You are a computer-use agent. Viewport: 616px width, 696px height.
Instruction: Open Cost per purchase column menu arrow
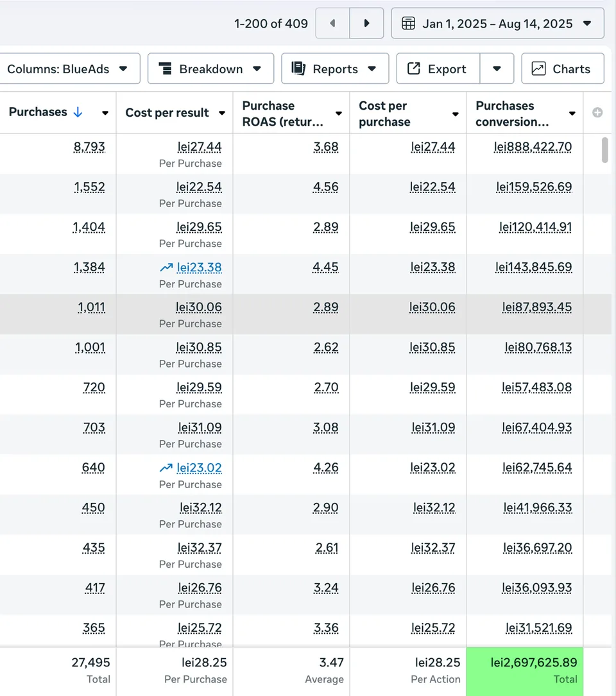tap(456, 114)
